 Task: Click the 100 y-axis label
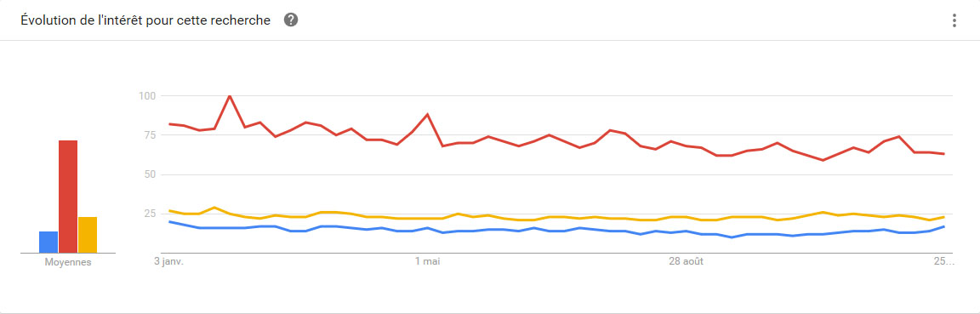146,95
